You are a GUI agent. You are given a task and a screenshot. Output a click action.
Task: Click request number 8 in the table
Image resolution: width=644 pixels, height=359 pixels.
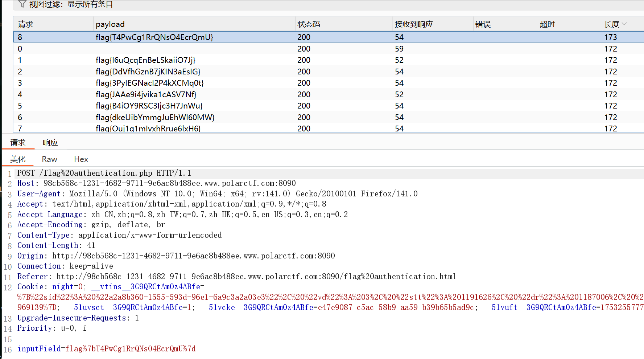[20, 37]
